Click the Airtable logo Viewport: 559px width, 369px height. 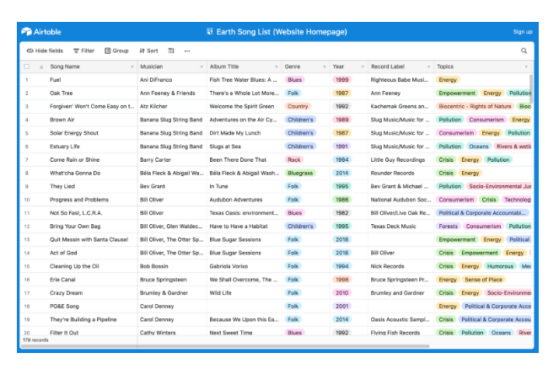coord(41,32)
